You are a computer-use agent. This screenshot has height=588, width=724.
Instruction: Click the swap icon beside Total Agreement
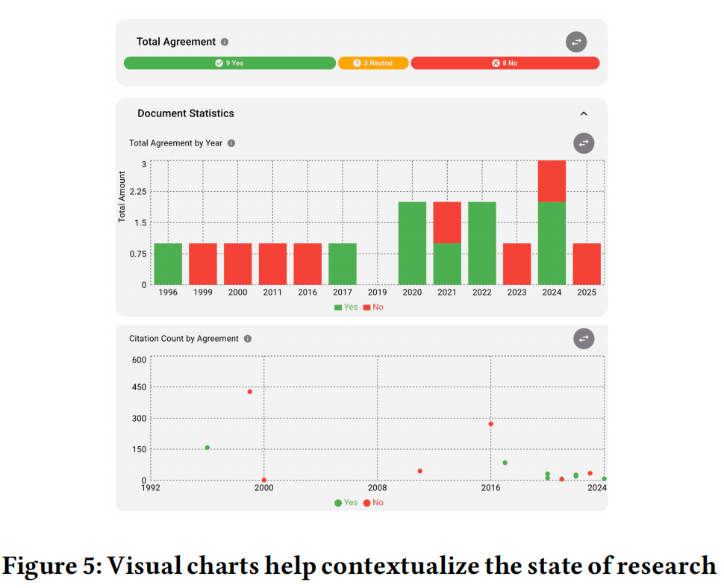click(x=575, y=43)
